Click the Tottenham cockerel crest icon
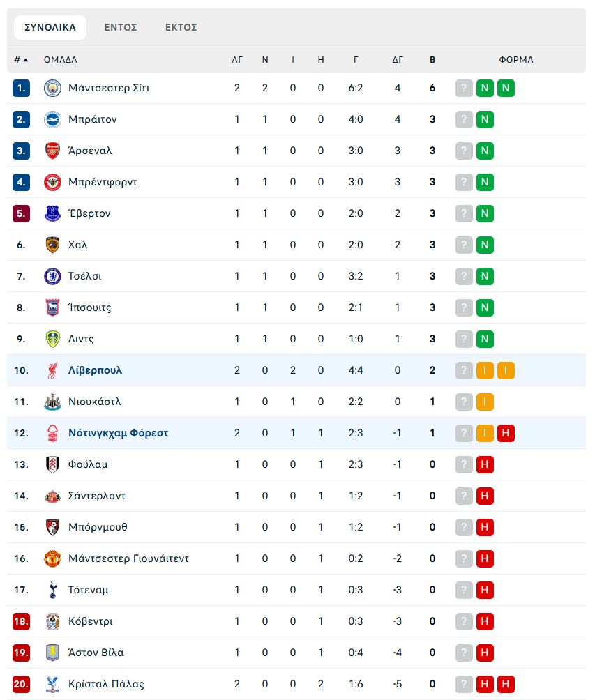 [x=53, y=590]
